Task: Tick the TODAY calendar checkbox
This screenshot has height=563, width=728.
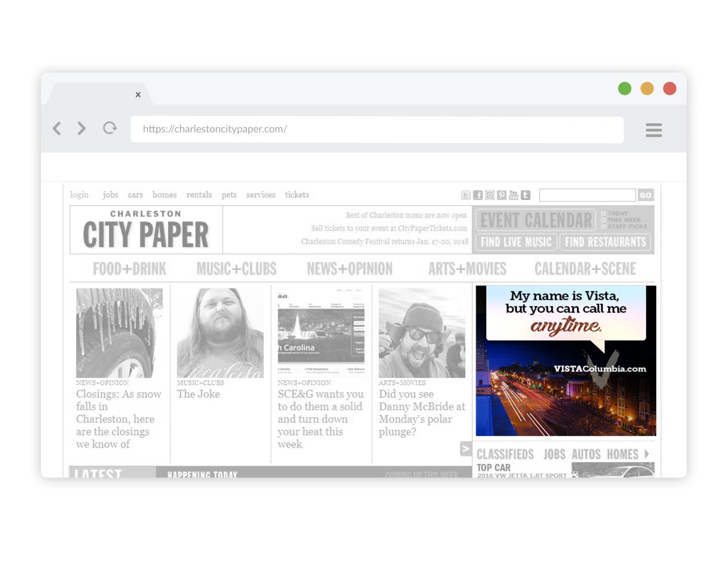Action: coord(604,214)
